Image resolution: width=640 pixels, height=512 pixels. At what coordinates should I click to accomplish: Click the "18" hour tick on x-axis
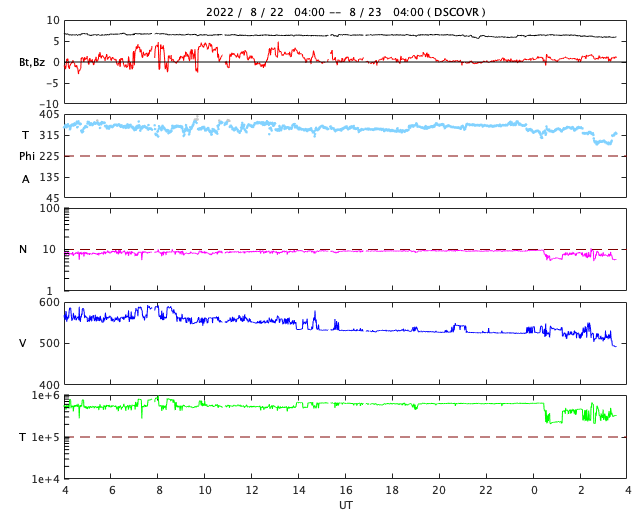click(393, 490)
